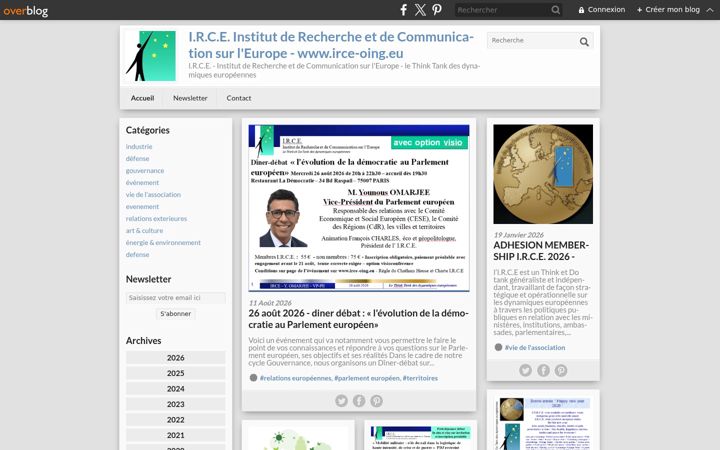The width and height of the screenshot is (720, 450).
Task: Share the diner débat post on Facebook
Action: tap(359, 400)
